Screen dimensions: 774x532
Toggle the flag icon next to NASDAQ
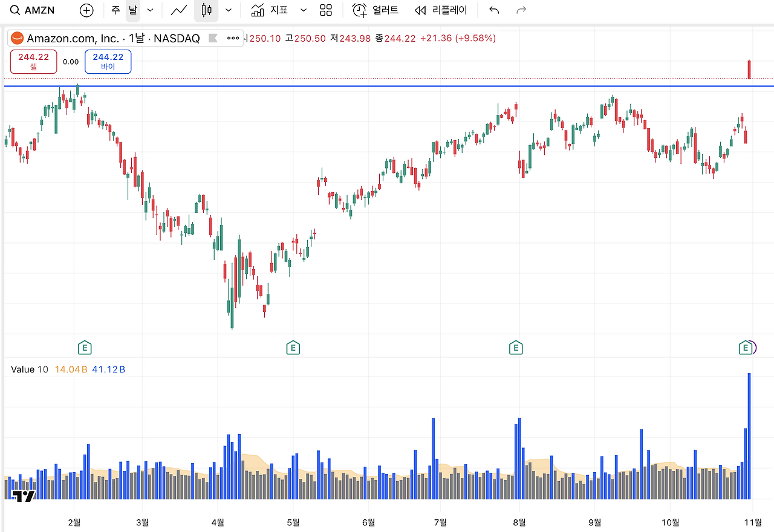click(x=213, y=38)
